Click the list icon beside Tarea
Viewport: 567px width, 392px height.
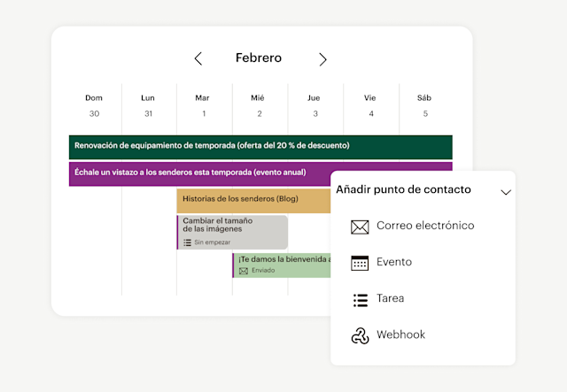[360, 300]
